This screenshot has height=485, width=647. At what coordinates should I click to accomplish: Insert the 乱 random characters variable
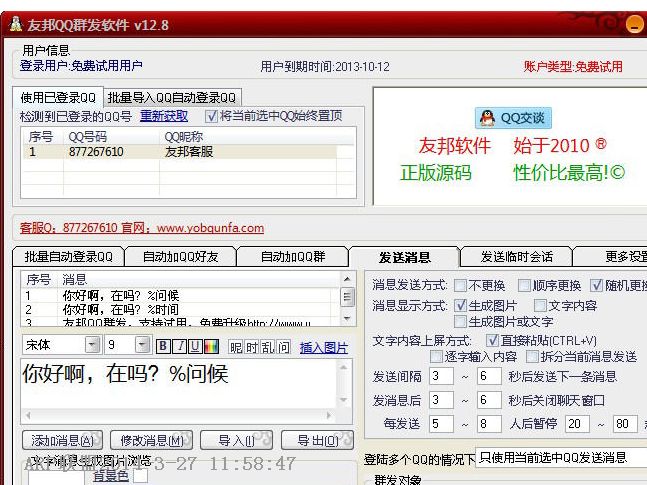point(268,347)
